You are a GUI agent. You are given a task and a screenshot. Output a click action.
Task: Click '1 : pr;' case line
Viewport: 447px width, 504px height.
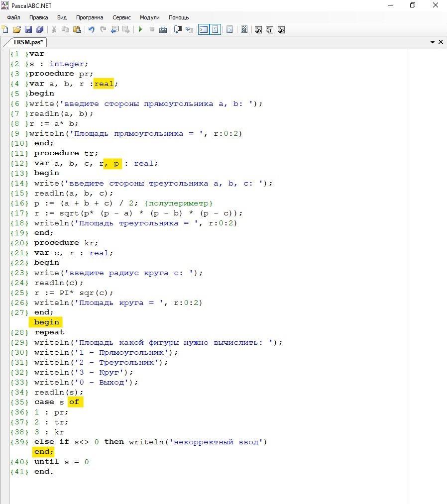51,412
